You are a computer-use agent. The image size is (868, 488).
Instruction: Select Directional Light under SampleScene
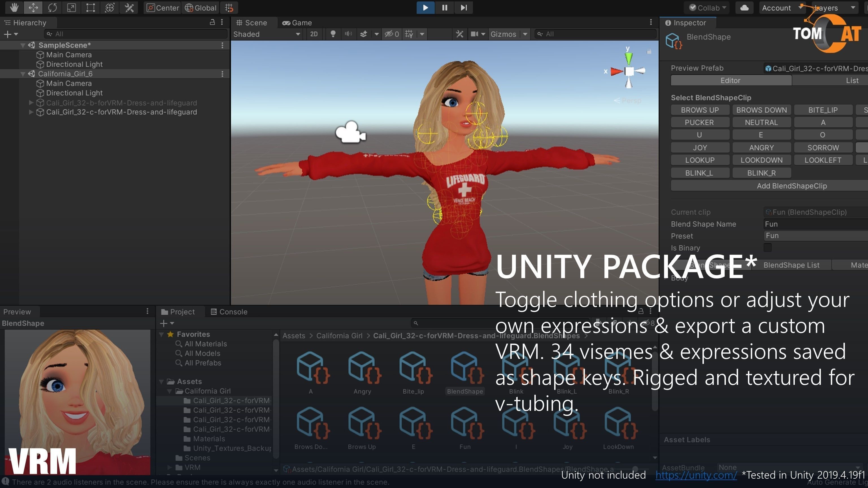click(74, 64)
